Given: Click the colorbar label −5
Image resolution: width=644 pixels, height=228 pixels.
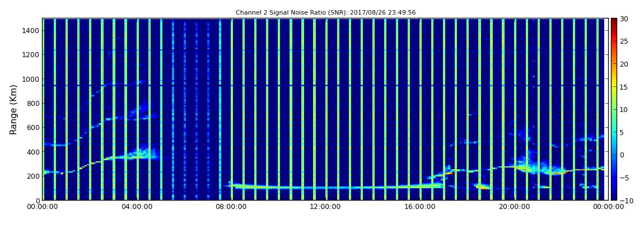Looking at the screenshot, I should click(624, 178).
